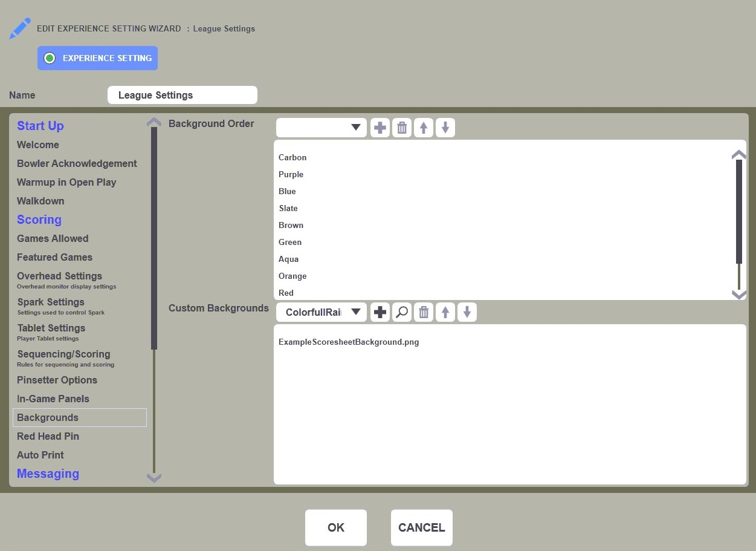The width and height of the screenshot is (756, 551).
Task: Select Slate in background list
Action: click(288, 208)
